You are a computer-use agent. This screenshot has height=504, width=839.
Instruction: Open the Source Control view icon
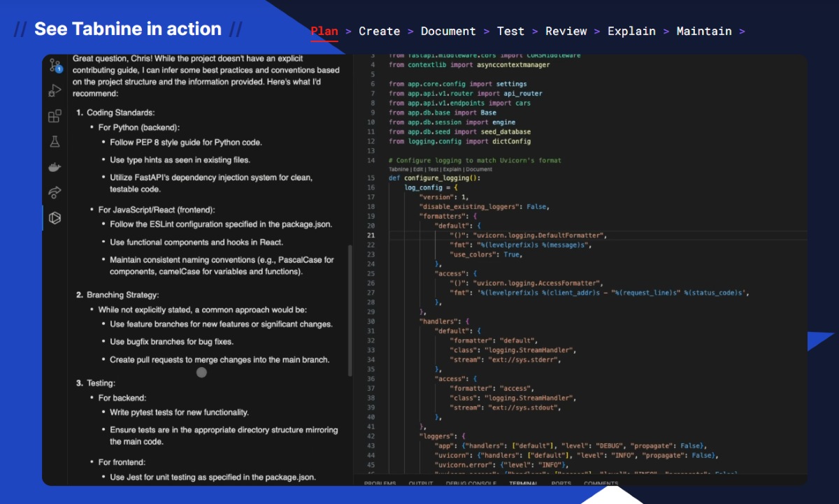(x=55, y=66)
